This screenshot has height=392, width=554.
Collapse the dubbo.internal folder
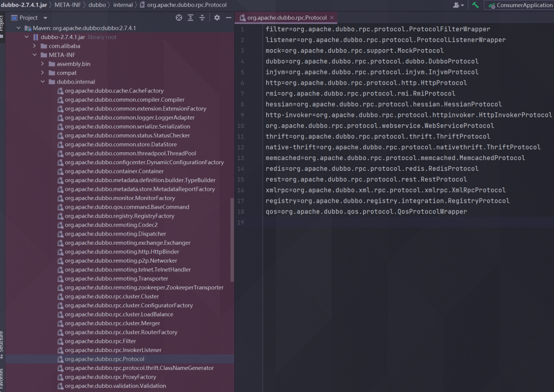[x=43, y=82]
